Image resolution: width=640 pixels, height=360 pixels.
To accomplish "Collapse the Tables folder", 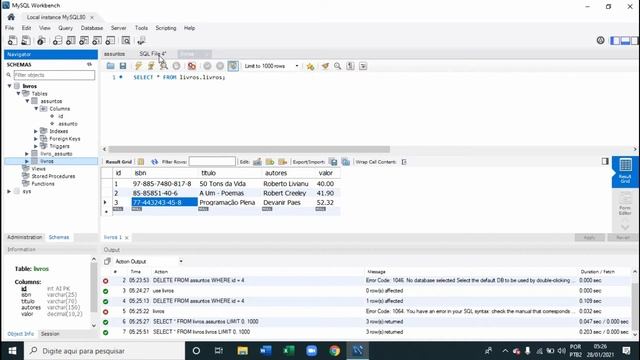I will (x=18, y=93).
